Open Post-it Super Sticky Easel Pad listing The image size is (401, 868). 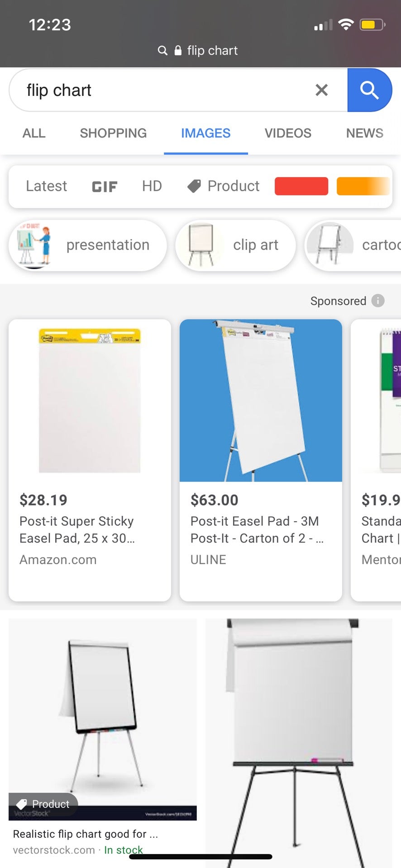tap(90, 460)
